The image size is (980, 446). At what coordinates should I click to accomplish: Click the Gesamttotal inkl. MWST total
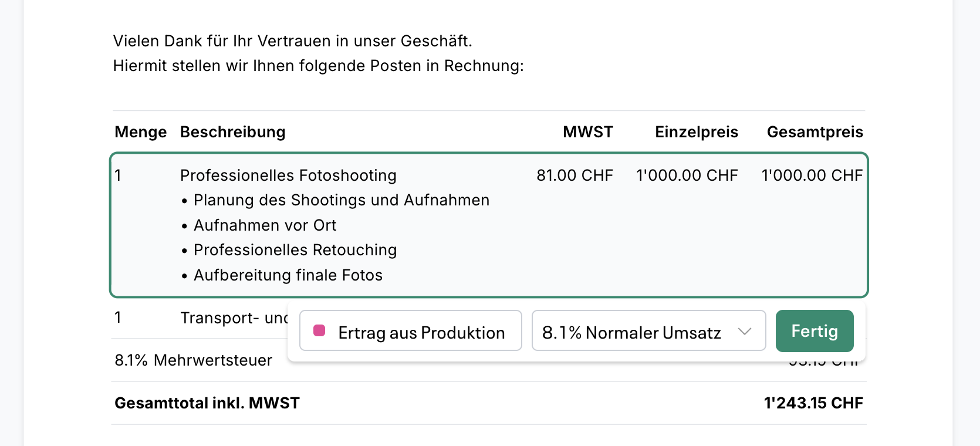(207, 403)
